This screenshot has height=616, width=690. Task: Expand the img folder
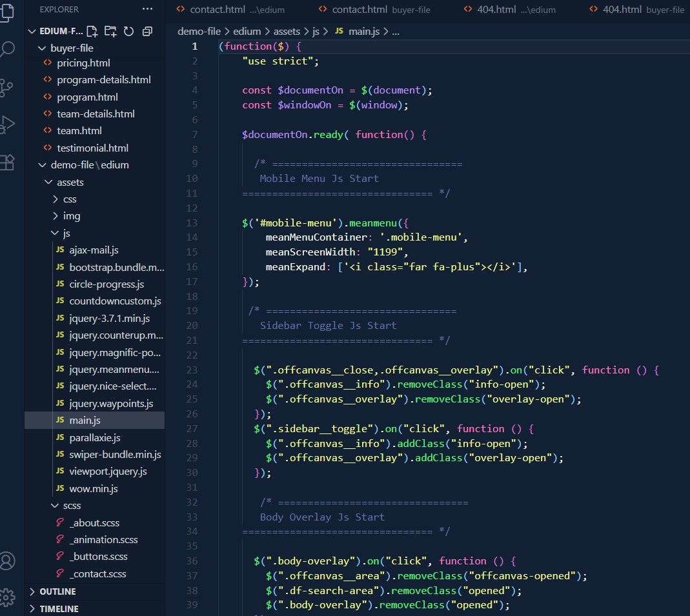tap(71, 216)
